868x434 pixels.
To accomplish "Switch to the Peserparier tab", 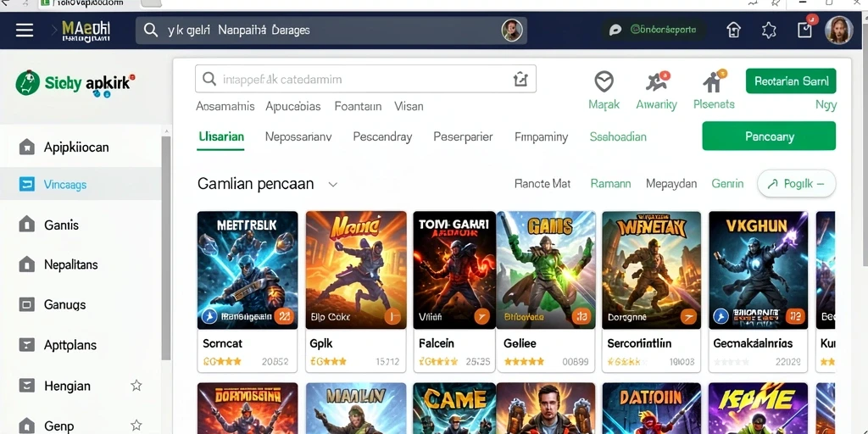I will tap(463, 136).
